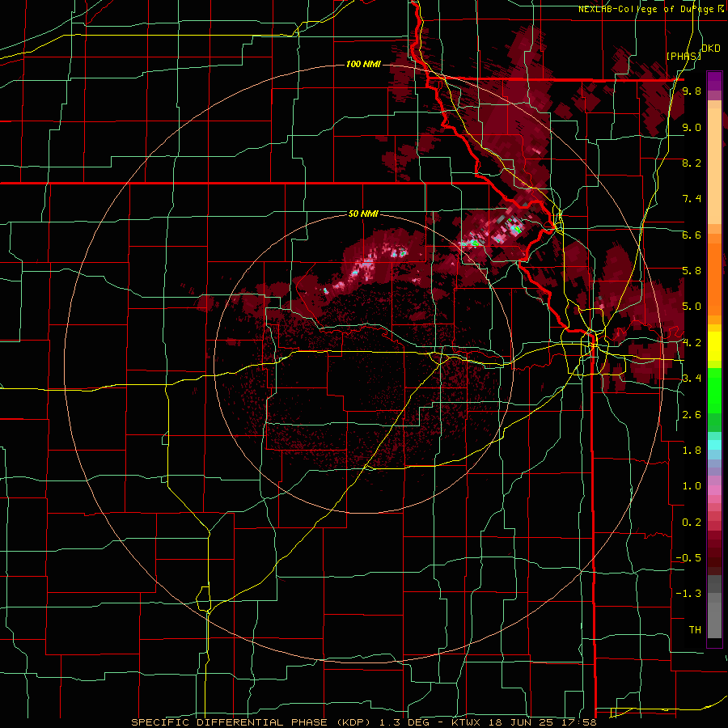Click the "1.0" scale value
The width and height of the screenshot is (728, 728).
point(692,486)
